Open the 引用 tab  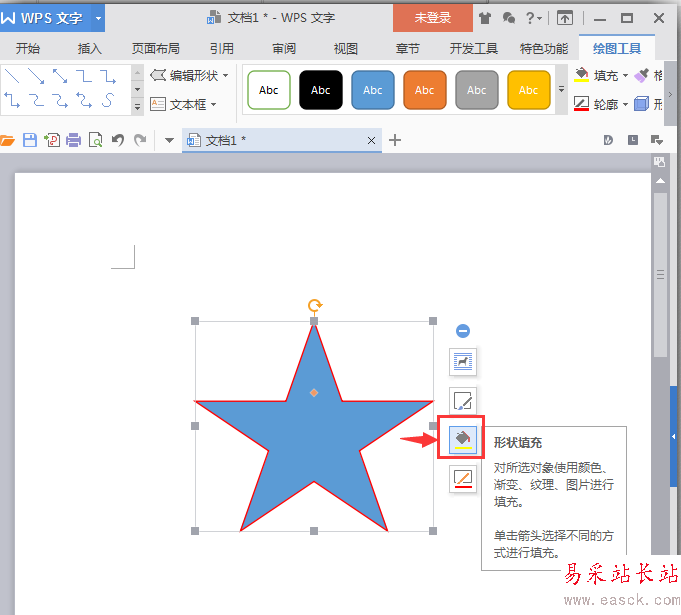click(x=222, y=48)
